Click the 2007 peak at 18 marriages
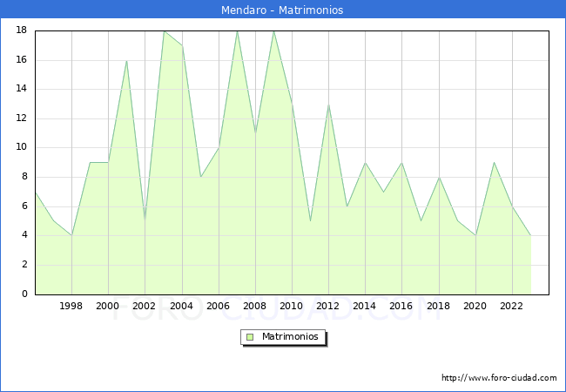This screenshot has height=392, width=566. (x=237, y=31)
